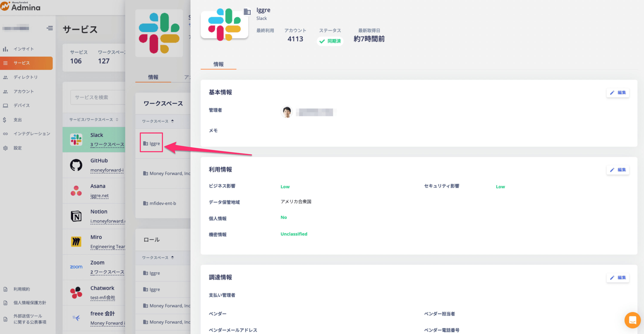Open ディレクトリ in the sidebar
Screen dimensions: 644x334
pos(26,77)
